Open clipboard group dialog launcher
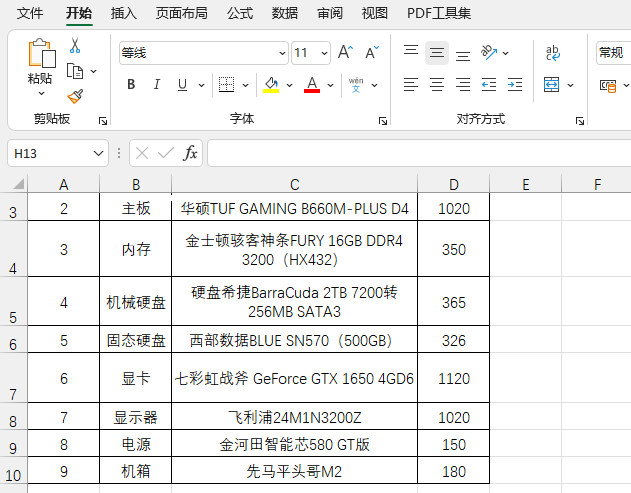 (103, 121)
